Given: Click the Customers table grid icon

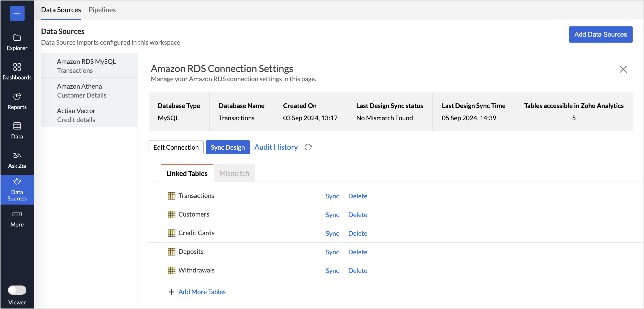Looking at the screenshot, I should pos(171,215).
